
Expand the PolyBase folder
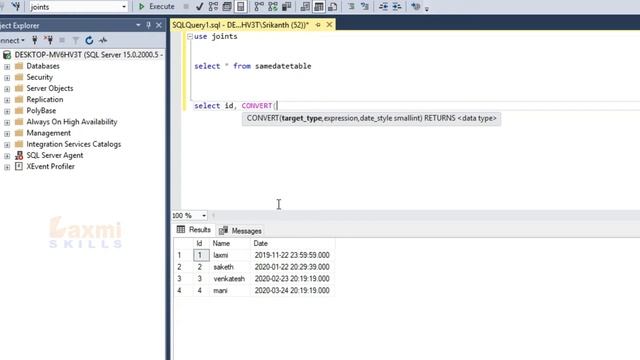[7, 111]
